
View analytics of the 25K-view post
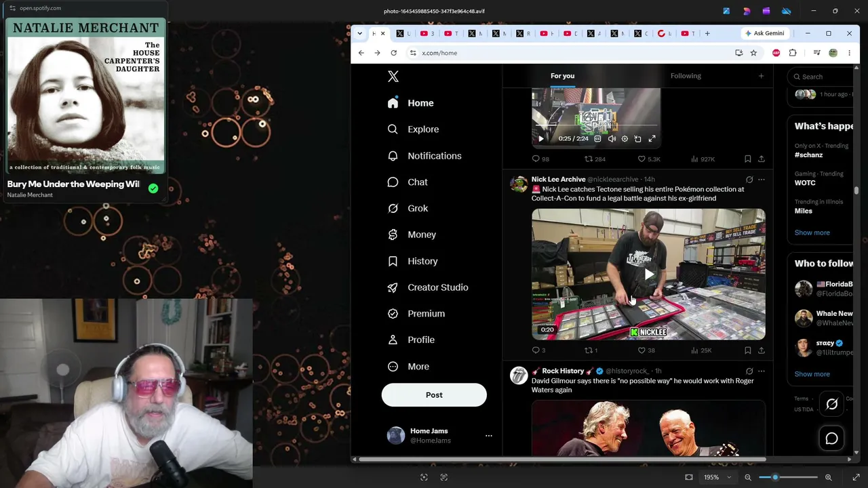click(701, 350)
